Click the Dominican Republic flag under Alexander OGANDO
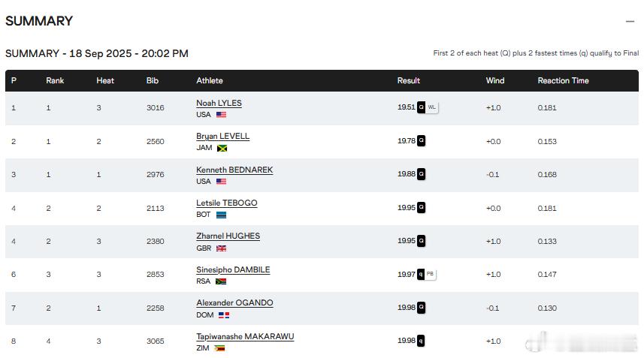The image size is (644, 358). click(x=224, y=315)
